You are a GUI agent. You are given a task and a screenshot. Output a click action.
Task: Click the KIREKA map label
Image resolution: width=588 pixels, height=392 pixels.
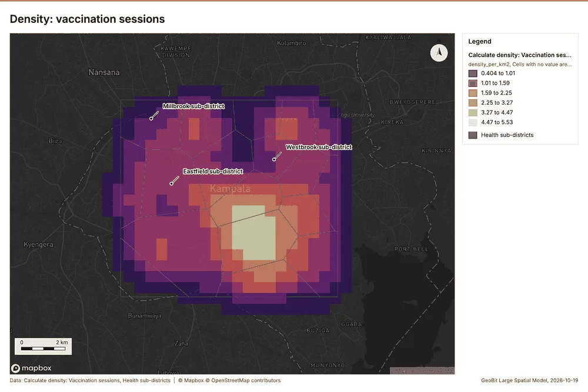tap(392, 122)
